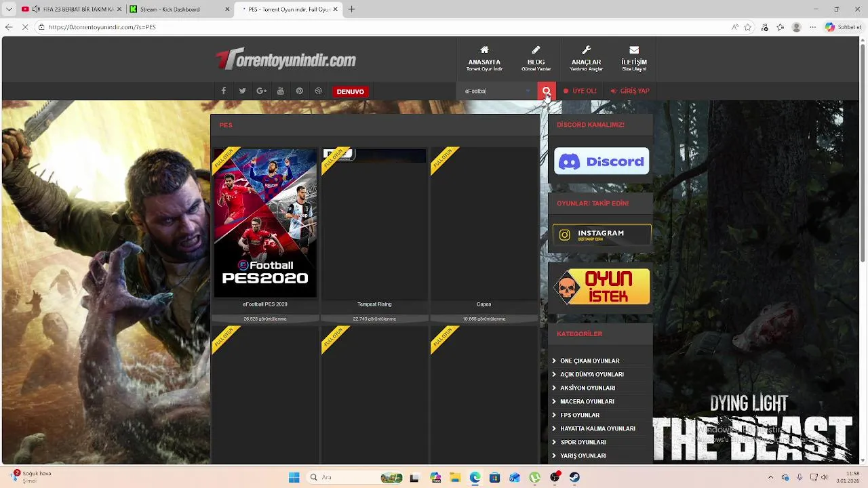Open the eFootball PES 2020 title link

(265, 304)
